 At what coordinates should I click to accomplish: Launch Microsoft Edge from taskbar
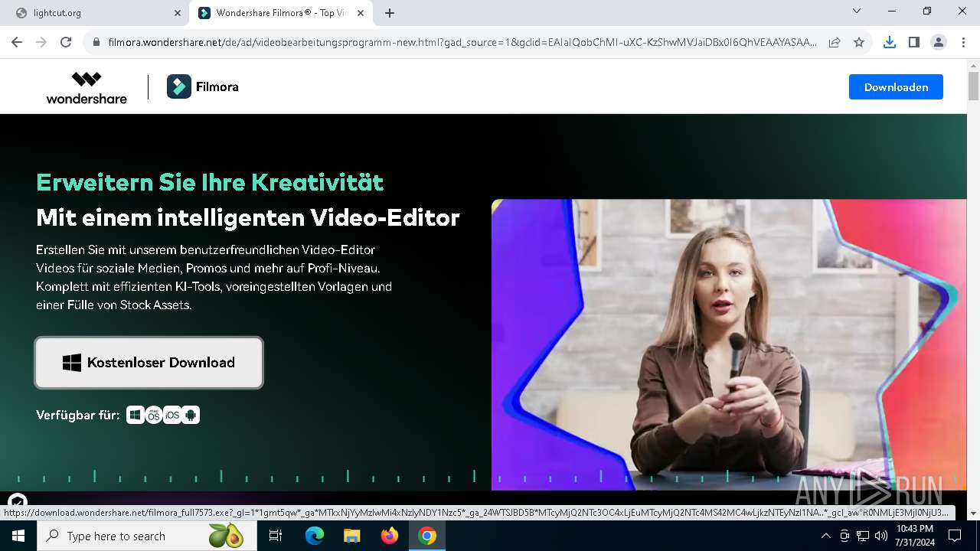pos(315,536)
